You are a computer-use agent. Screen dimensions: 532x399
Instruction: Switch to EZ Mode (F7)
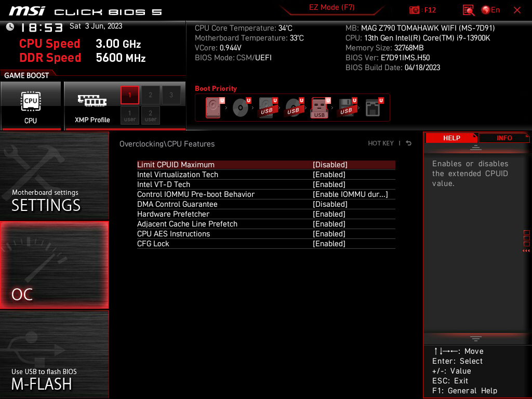click(331, 7)
